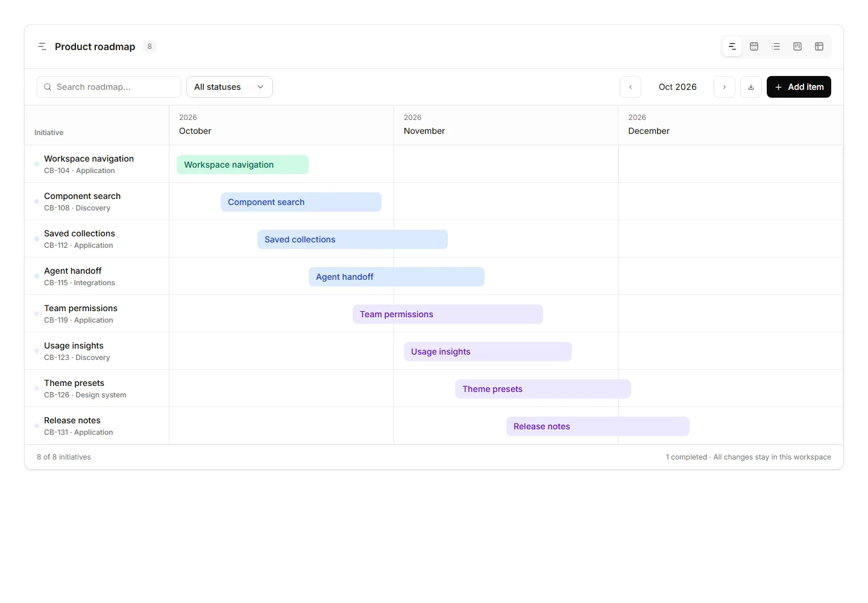Click the December month column header

(731, 125)
